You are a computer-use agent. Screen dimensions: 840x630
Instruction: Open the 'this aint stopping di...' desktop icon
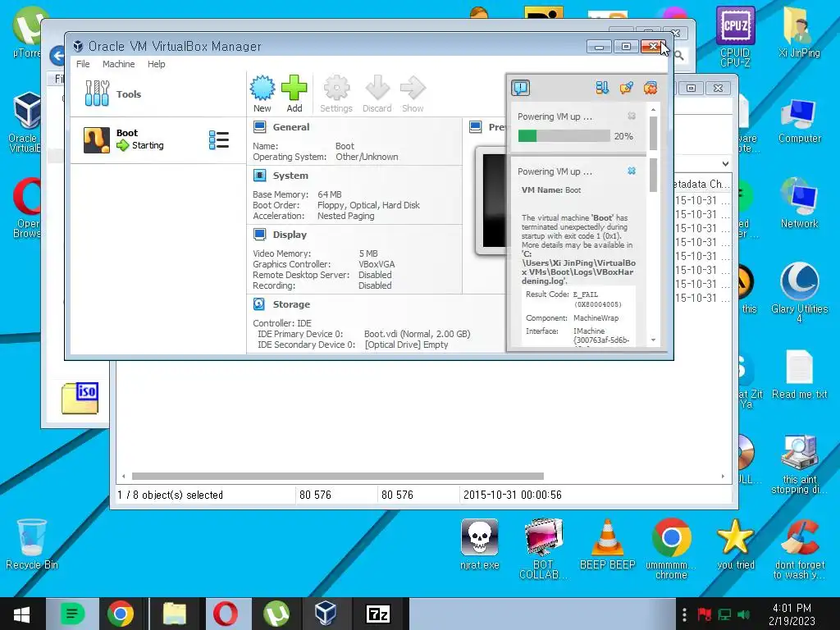pyautogui.click(x=799, y=464)
